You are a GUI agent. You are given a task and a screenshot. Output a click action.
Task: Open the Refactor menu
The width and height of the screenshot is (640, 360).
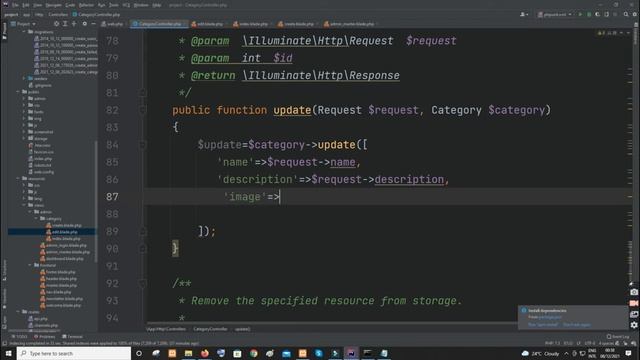[86, 5]
